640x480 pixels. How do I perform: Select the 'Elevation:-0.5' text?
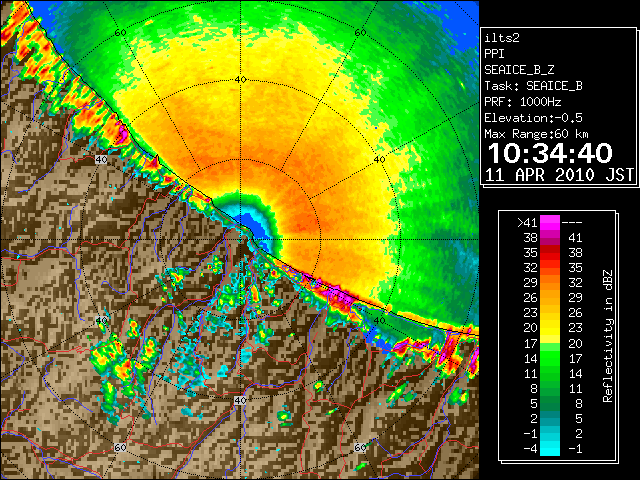[x=533, y=118]
